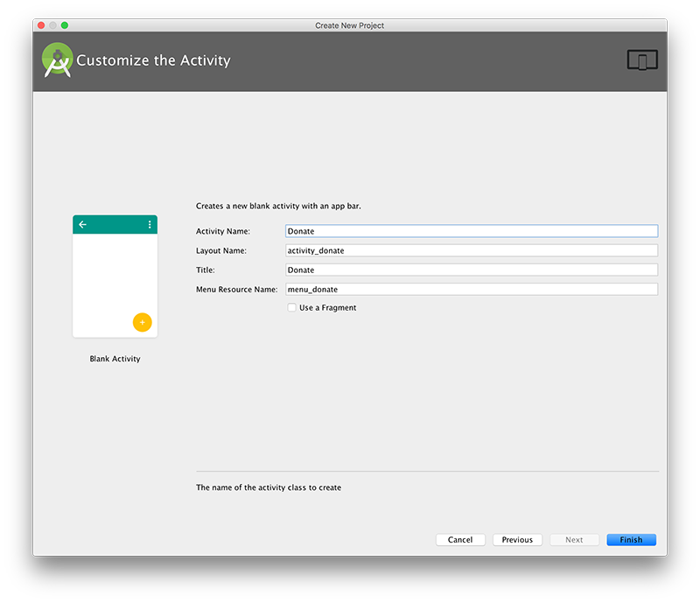Click the Customize the Activity header title
Viewport: 700px width, 603px height.
tap(153, 60)
